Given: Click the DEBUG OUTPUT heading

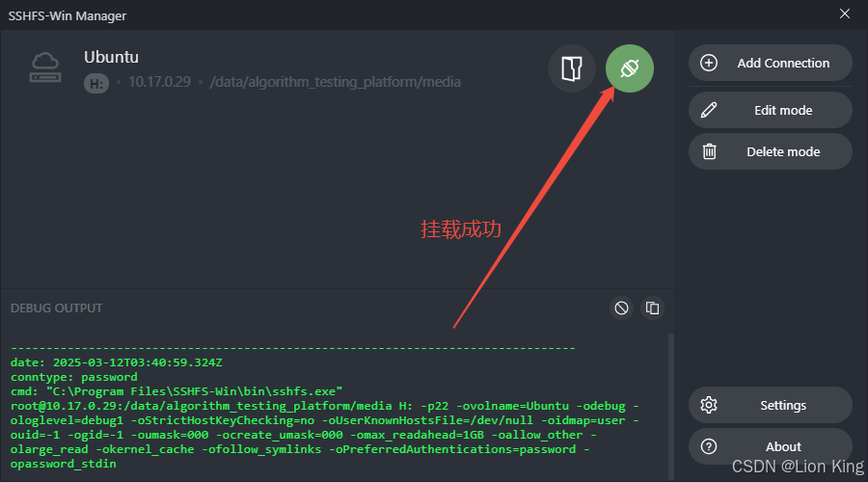Looking at the screenshot, I should (x=57, y=308).
